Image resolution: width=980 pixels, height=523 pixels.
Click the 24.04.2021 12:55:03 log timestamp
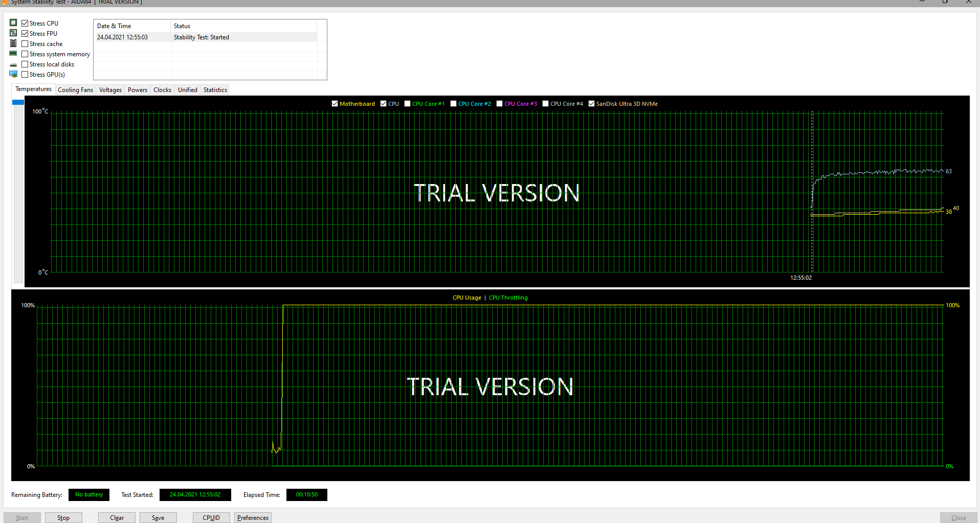point(122,37)
